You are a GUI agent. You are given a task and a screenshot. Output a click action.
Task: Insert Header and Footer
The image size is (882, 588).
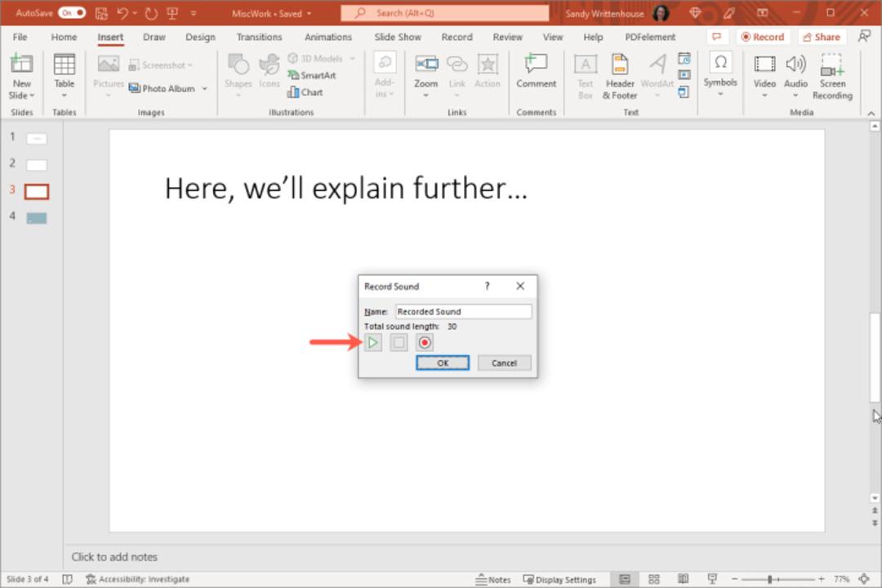pyautogui.click(x=620, y=77)
